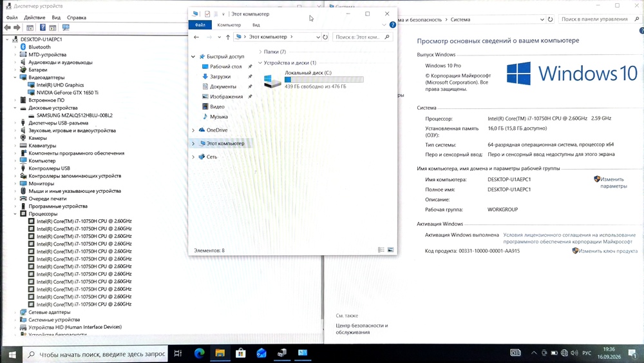Expand the OneDrive node
The height and width of the screenshot is (363, 644).
point(193,130)
